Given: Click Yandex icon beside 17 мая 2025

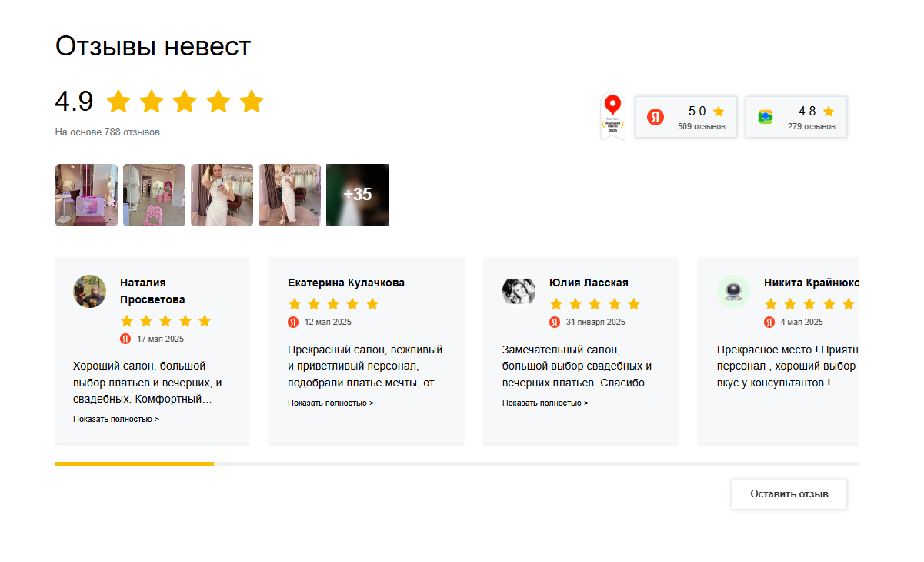Looking at the screenshot, I should coord(125,339).
